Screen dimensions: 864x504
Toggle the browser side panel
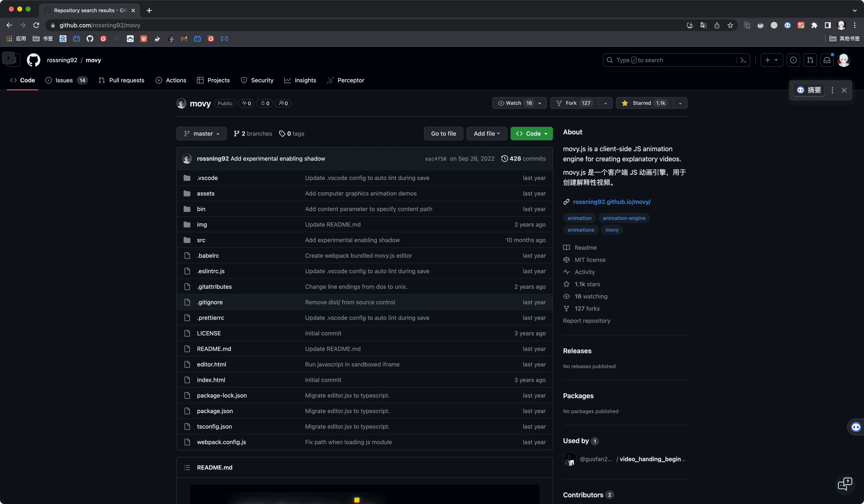pyautogui.click(x=828, y=25)
